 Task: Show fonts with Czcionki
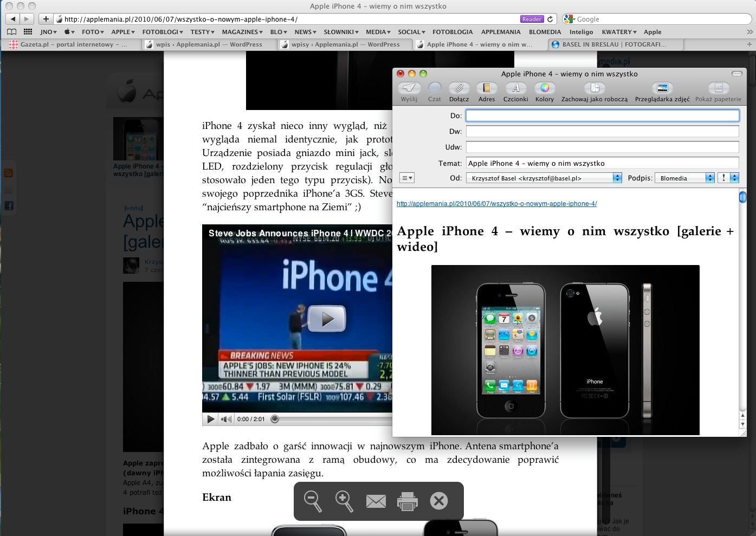tap(516, 92)
